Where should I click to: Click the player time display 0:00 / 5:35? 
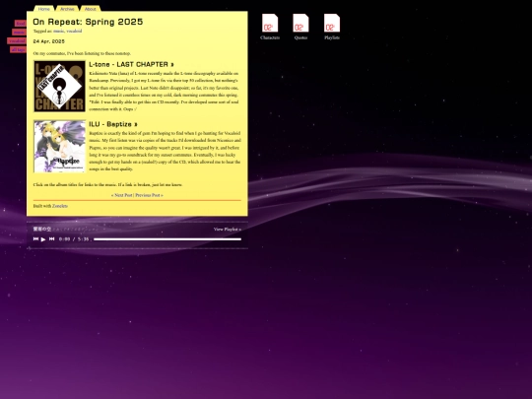74,239
